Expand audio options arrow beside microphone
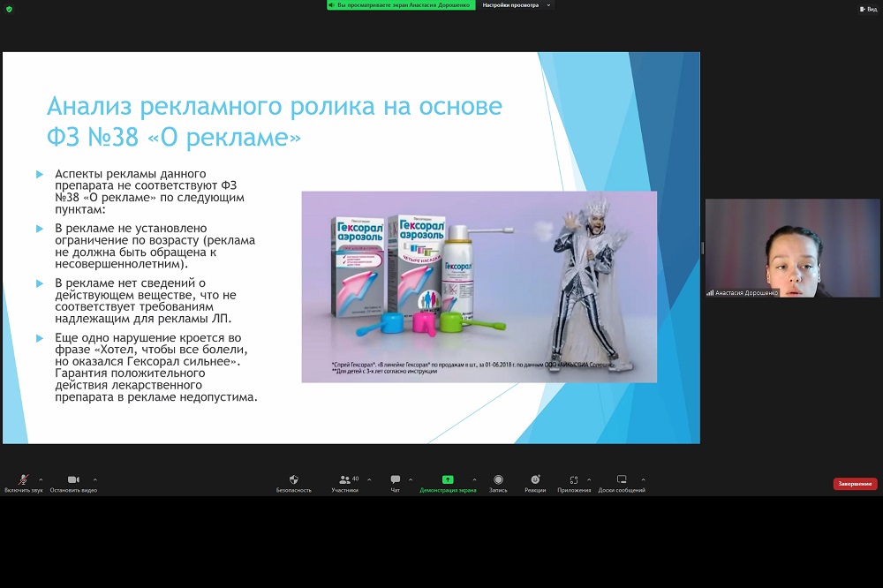883x588 pixels. coord(41,479)
